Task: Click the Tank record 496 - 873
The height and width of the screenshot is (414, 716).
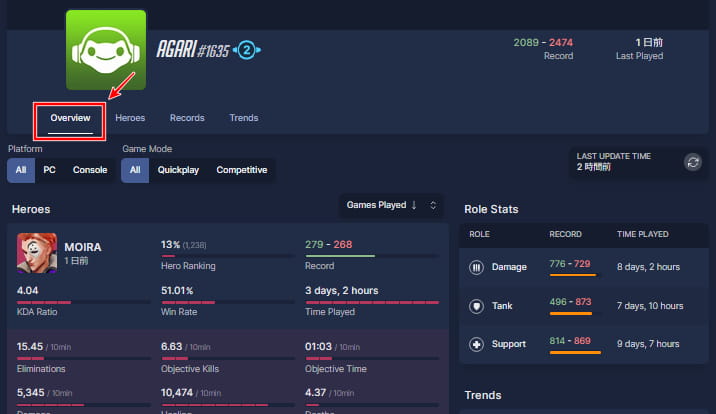Action: click(x=570, y=302)
